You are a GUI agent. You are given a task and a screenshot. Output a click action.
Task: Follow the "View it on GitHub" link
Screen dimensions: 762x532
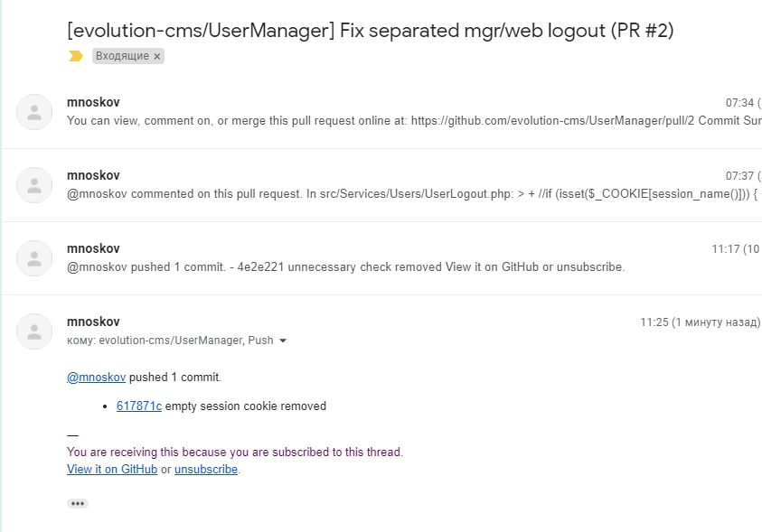coord(112,469)
